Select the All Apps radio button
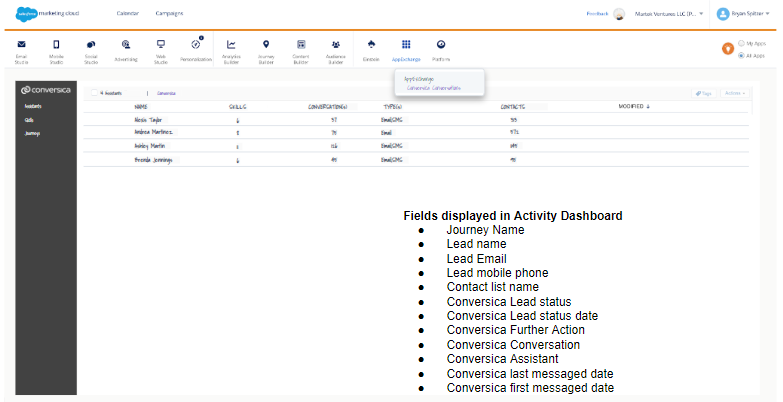 742,55
